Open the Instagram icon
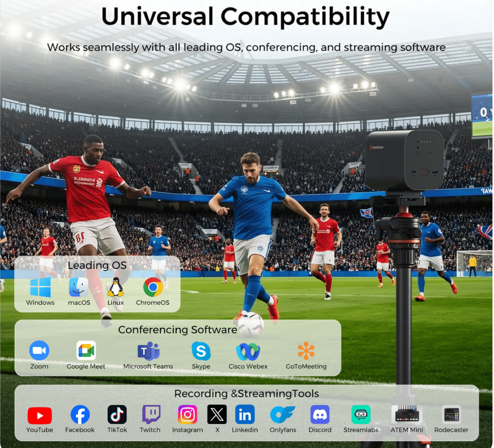This screenshot has height=448, width=494. [187, 415]
